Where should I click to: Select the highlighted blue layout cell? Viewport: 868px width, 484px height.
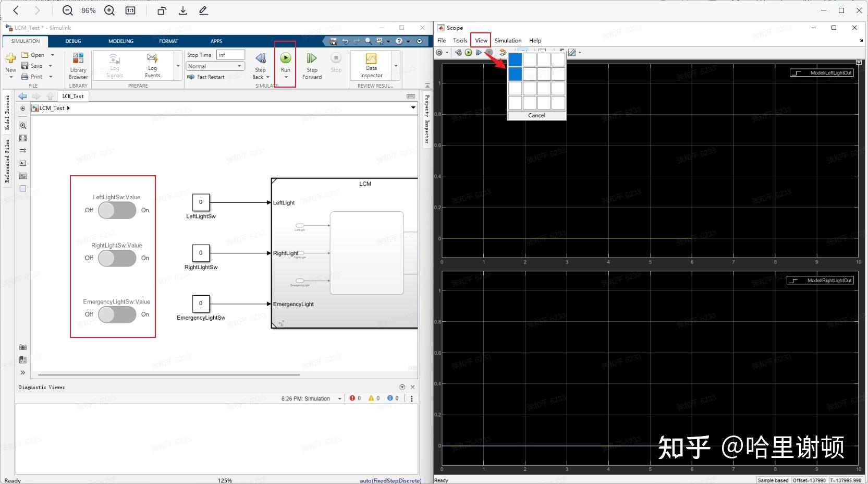pyautogui.click(x=515, y=59)
